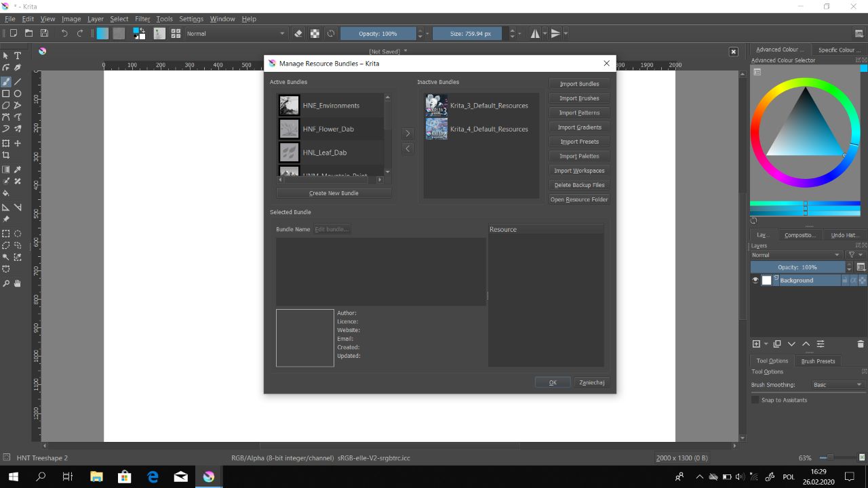
Task: Select Krita_4_Default_Resources inactive bundle
Action: pos(481,129)
